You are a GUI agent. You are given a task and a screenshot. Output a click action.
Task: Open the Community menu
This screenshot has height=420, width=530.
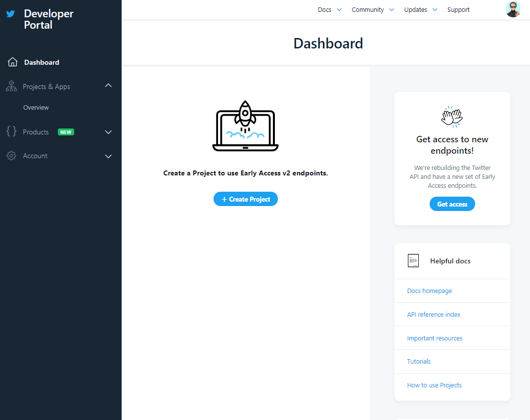(x=368, y=10)
